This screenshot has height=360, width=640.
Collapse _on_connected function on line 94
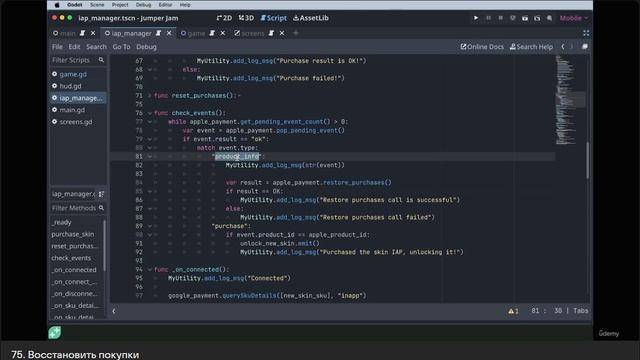pyautogui.click(x=149, y=269)
